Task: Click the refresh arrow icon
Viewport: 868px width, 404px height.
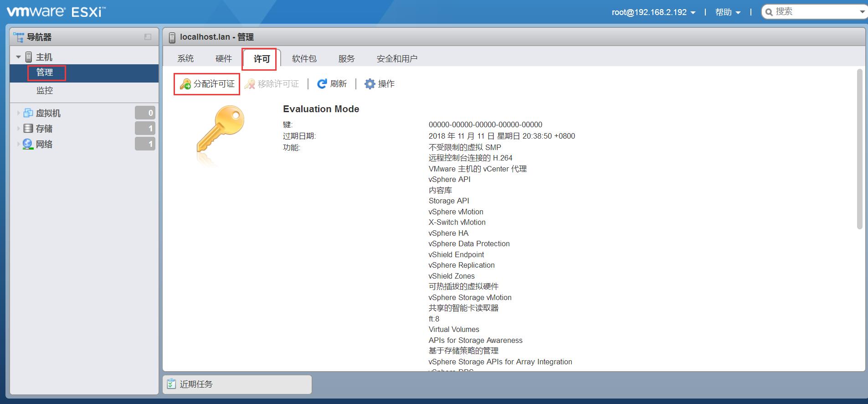Action: (322, 84)
